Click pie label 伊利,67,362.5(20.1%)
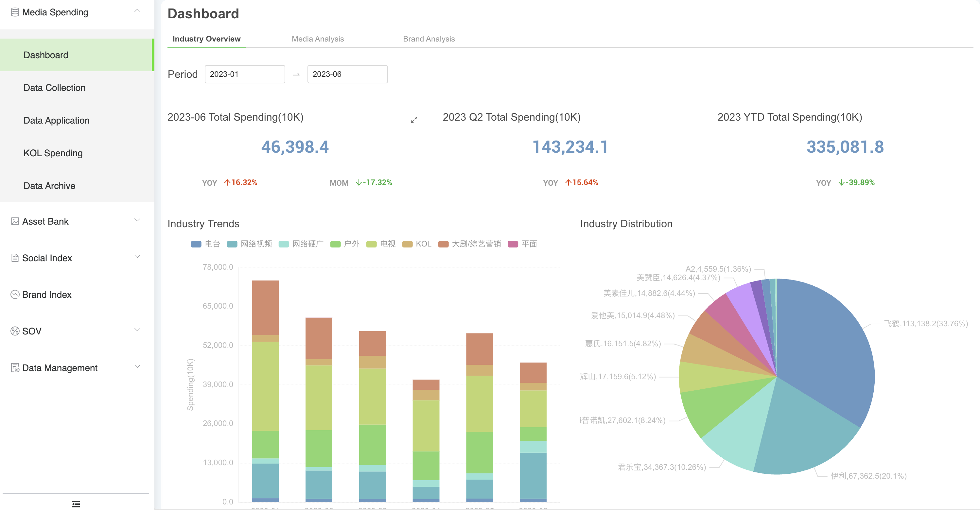Screen dimensions: 980x510 [x=868, y=476]
